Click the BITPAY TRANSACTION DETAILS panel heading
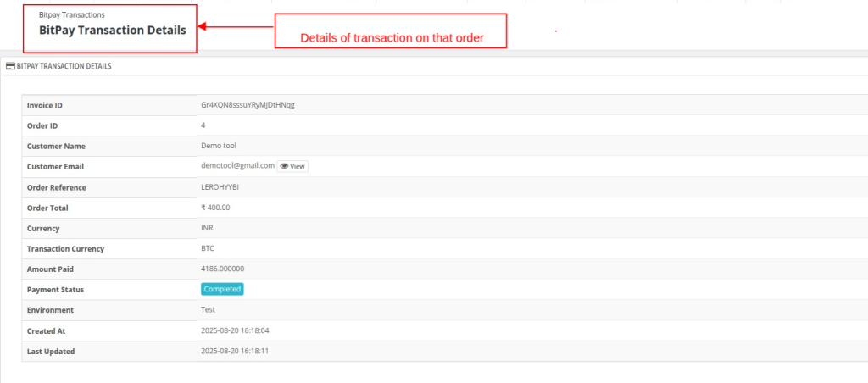The width and height of the screenshot is (868, 383). [x=64, y=66]
